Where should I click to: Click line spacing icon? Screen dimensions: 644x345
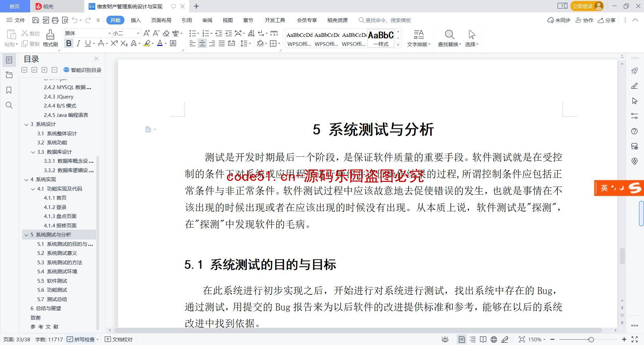(x=244, y=43)
